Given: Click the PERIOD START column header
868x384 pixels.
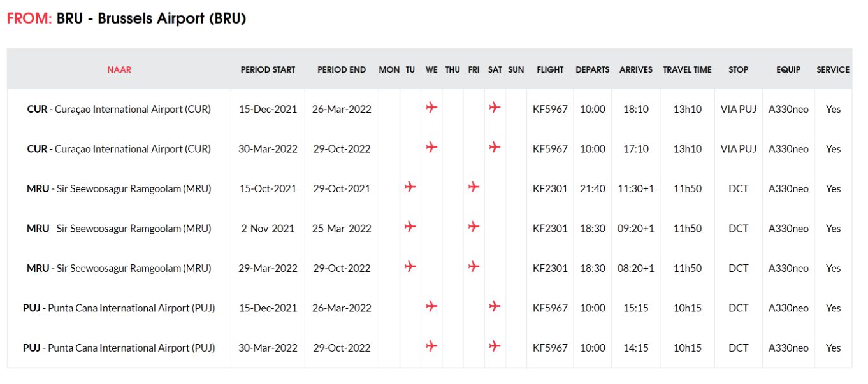Looking at the screenshot, I should click(268, 69).
